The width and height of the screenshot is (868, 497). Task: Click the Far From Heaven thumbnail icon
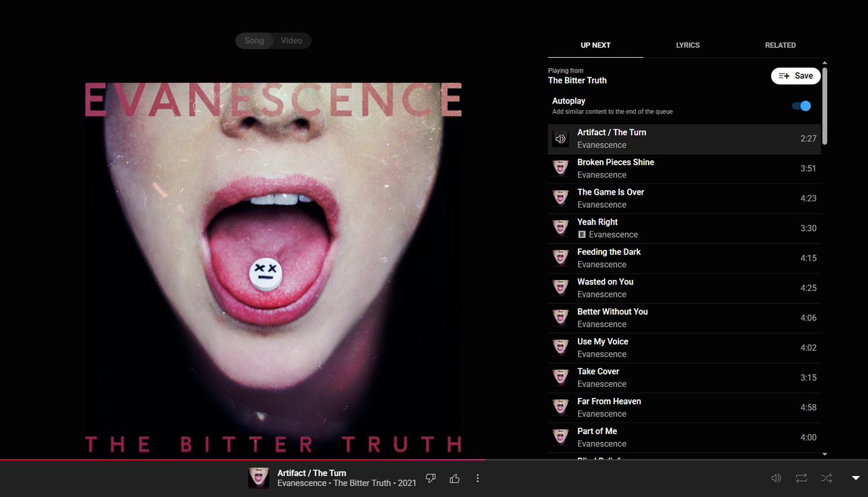(561, 407)
